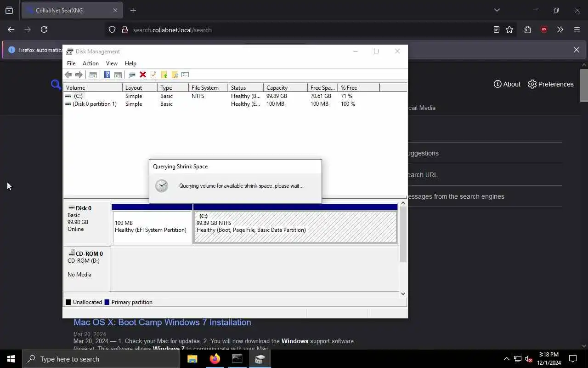Click the Forward arrow in Disk Management toolbar

click(x=79, y=75)
